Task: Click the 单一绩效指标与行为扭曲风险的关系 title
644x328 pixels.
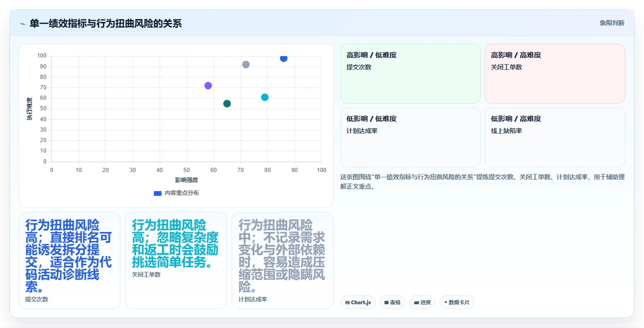Action: coord(106,24)
